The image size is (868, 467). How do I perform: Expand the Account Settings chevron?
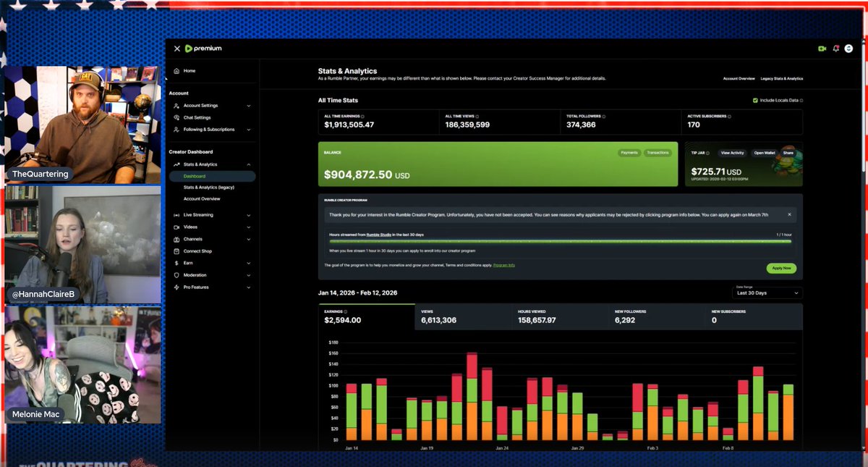(x=249, y=106)
